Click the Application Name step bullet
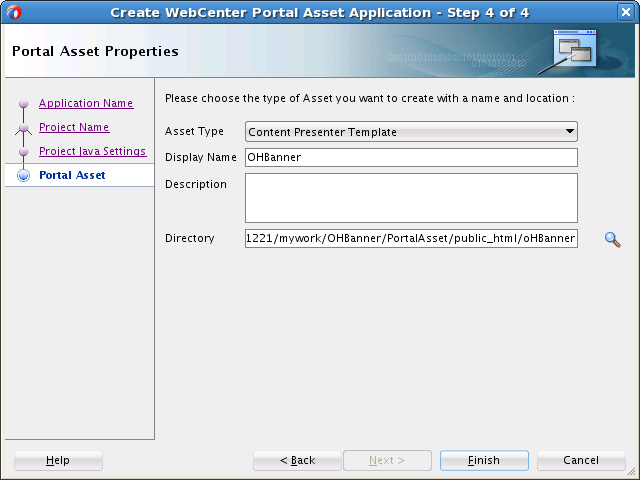The width and height of the screenshot is (640, 480). [x=24, y=103]
